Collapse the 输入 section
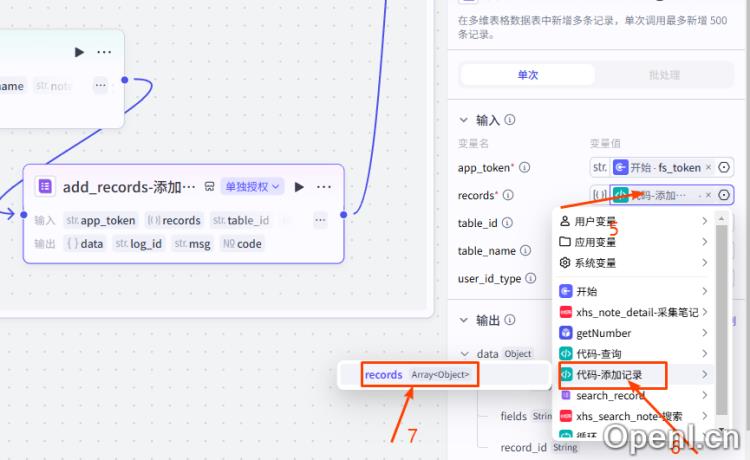 (x=463, y=120)
